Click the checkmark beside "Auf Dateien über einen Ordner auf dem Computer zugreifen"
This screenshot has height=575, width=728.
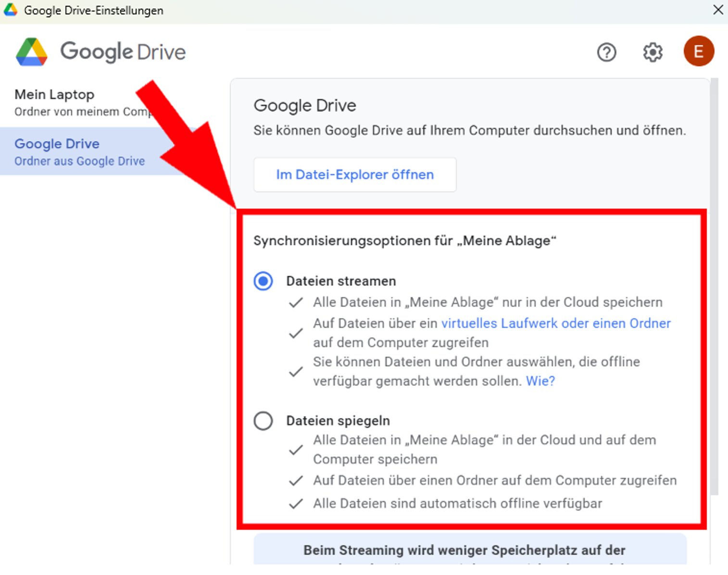point(296,480)
